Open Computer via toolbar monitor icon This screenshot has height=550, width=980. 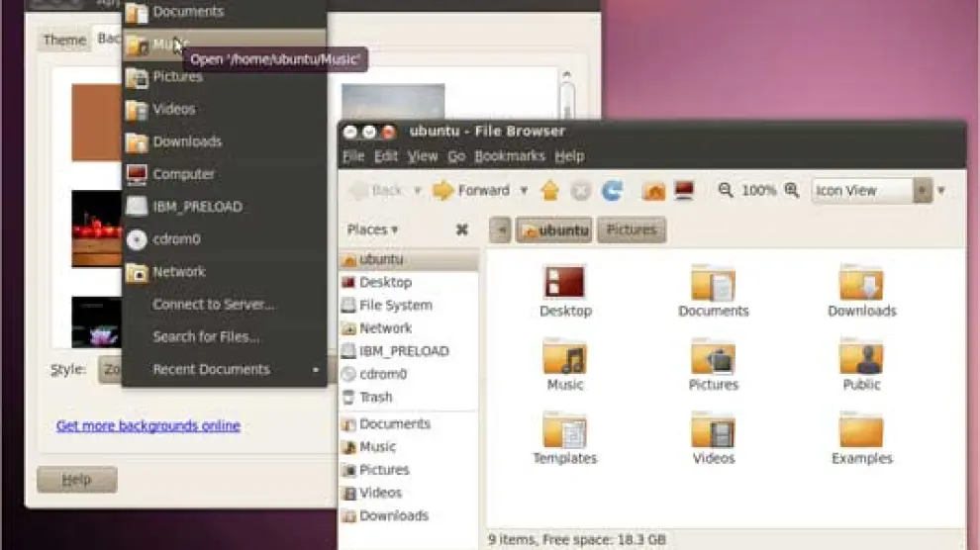[684, 191]
